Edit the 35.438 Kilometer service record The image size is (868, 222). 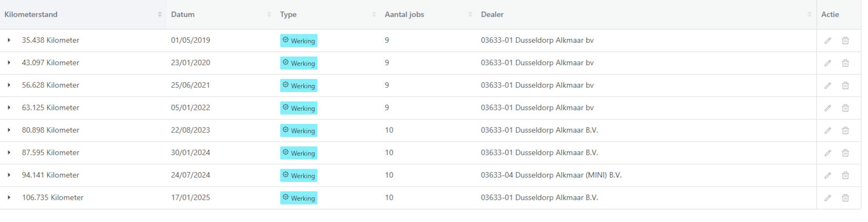click(x=828, y=41)
